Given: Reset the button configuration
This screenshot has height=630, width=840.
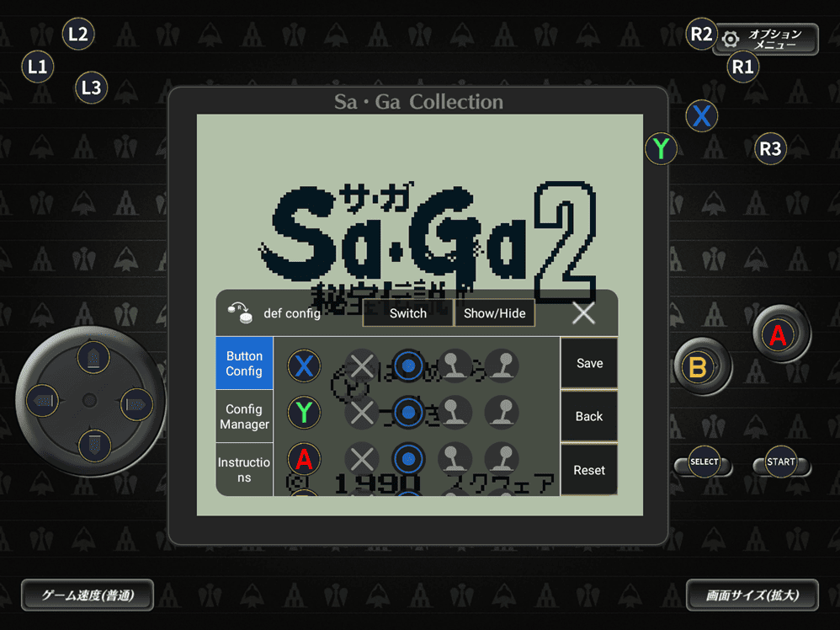Looking at the screenshot, I should click(589, 470).
